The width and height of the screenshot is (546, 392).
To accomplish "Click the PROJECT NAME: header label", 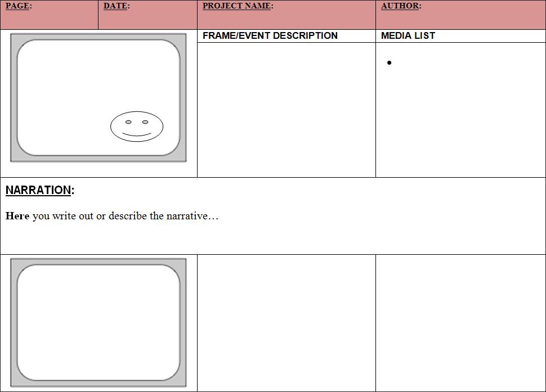I will (238, 6).
